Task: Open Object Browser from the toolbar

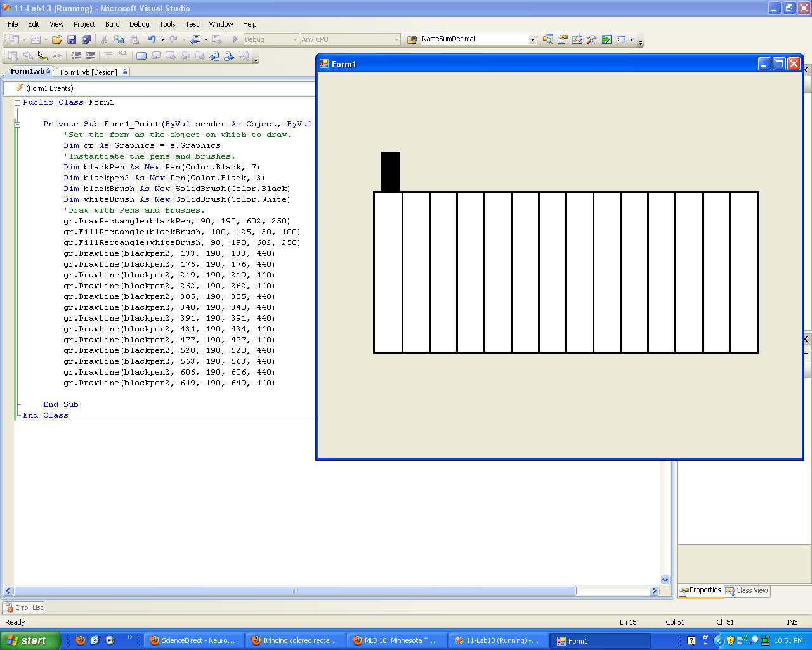Action: 577,39
